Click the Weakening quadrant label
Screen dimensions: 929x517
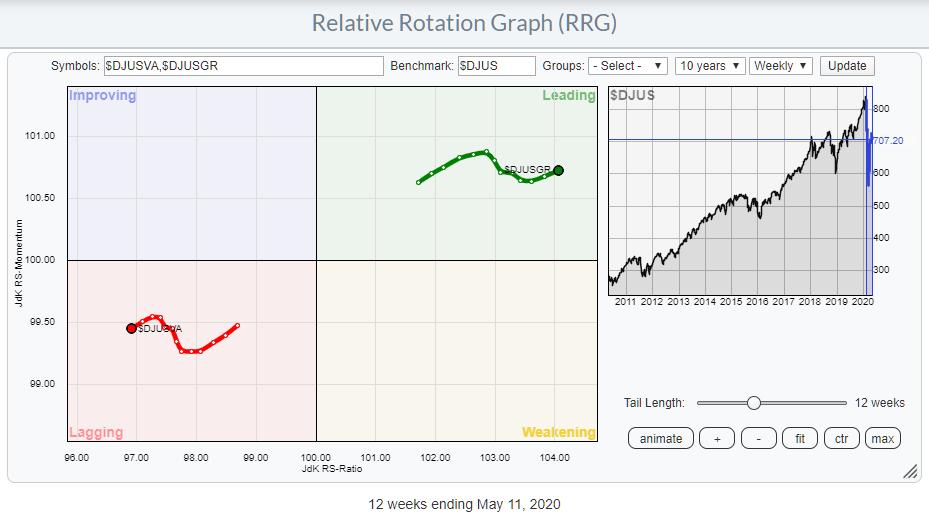(558, 433)
